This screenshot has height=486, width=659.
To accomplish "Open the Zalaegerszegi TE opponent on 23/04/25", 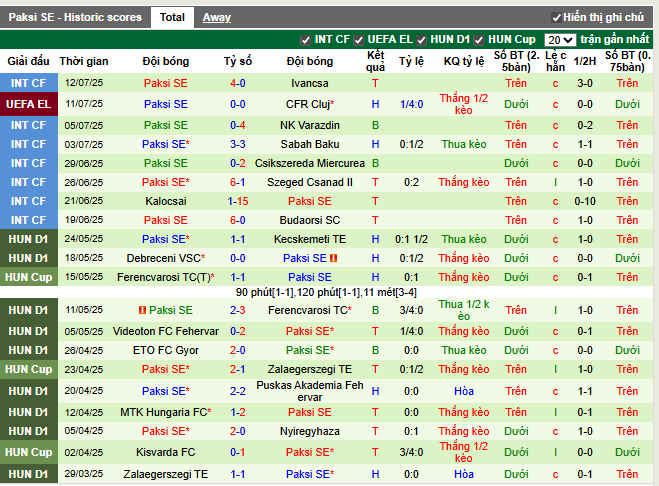I will [310, 369].
